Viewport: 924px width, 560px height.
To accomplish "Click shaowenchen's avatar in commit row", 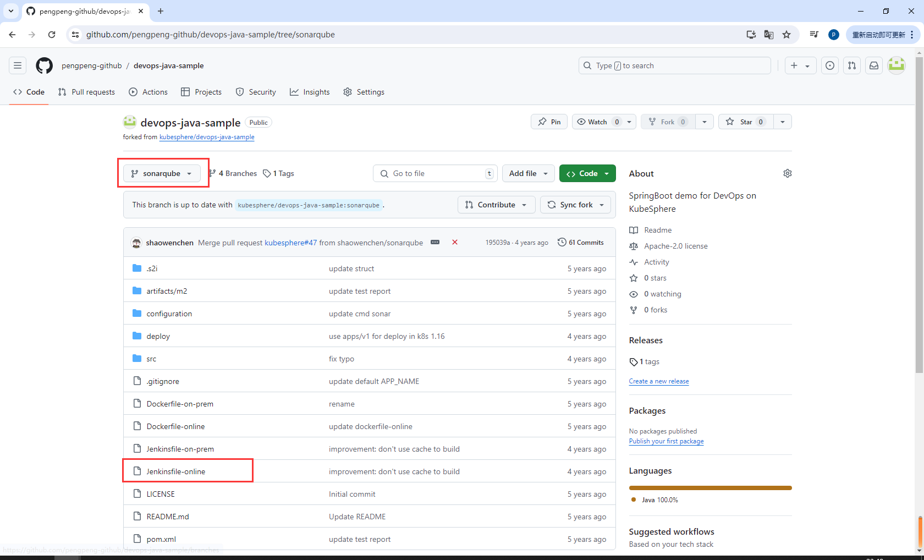I will pyautogui.click(x=136, y=243).
